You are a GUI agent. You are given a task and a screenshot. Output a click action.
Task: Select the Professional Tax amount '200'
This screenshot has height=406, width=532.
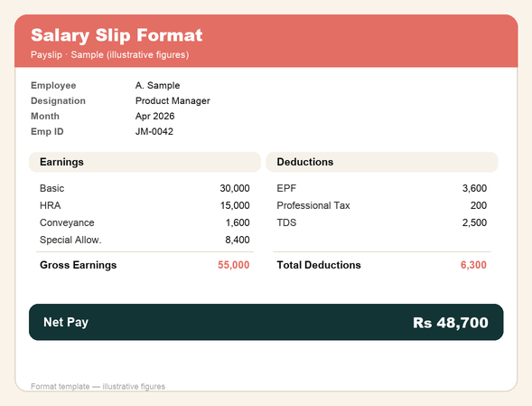coord(479,205)
